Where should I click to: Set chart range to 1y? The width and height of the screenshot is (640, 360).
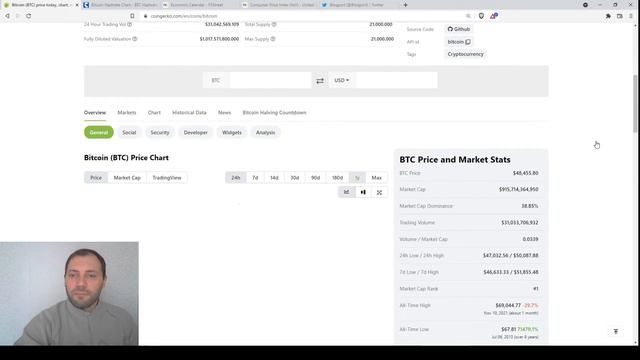pyautogui.click(x=357, y=178)
